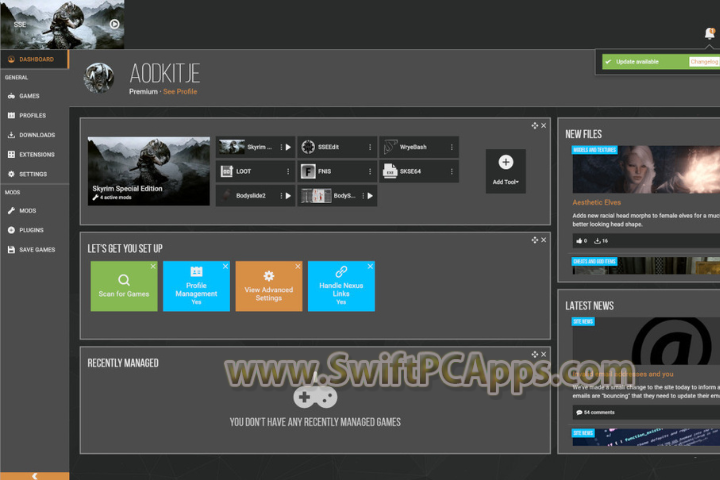
Task: Select the Skyrim Special Edition game thumbnail
Action: point(149,171)
